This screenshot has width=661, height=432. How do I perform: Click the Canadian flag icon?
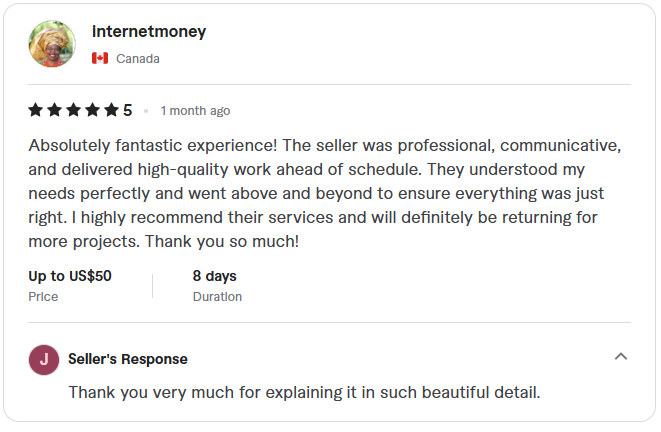(x=100, y=59)
